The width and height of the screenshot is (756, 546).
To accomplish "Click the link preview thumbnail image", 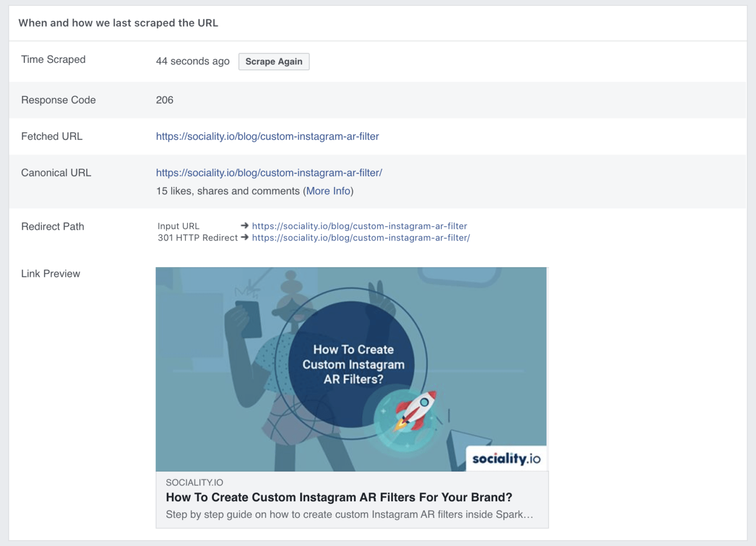I will [x=352, y=368].
